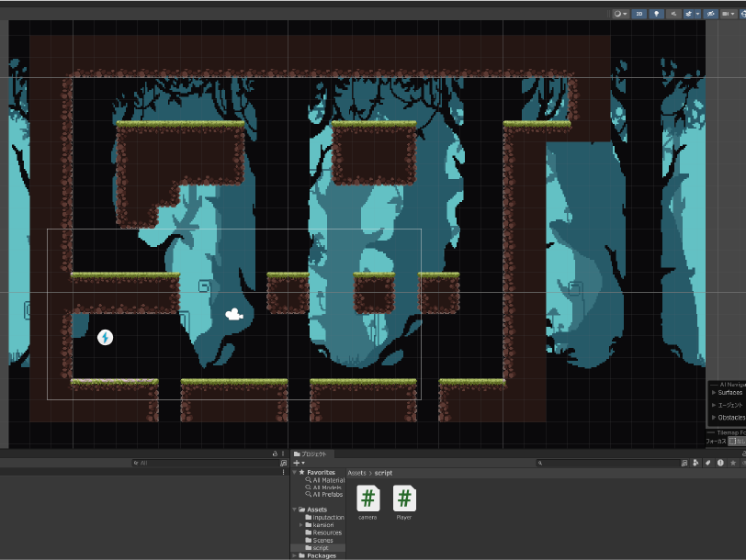Open the camera script asset

pos(367,499)
